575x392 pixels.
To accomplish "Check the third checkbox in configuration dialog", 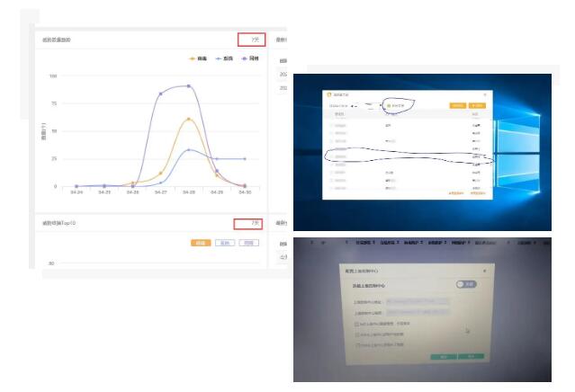I will 356,343.
